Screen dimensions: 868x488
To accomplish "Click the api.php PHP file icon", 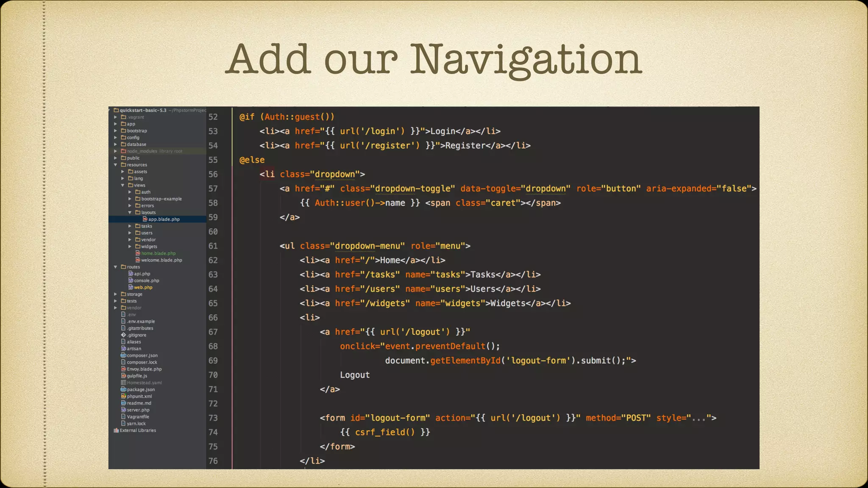I will (131, 273).
